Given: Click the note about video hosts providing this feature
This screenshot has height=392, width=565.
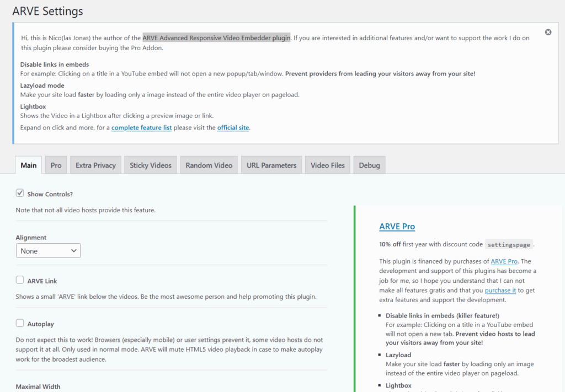Looking at the screenshot, I should tap(86, 210).
